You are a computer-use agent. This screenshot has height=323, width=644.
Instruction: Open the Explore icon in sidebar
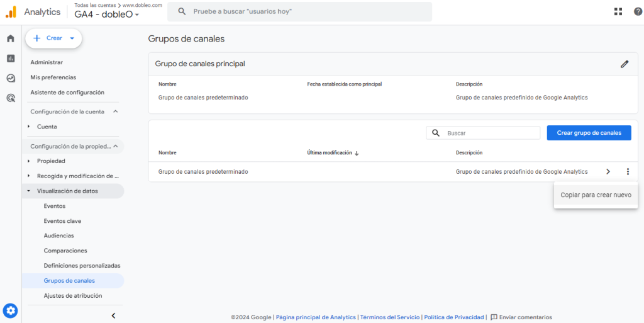pyautogui.click(x=11, y=79)
